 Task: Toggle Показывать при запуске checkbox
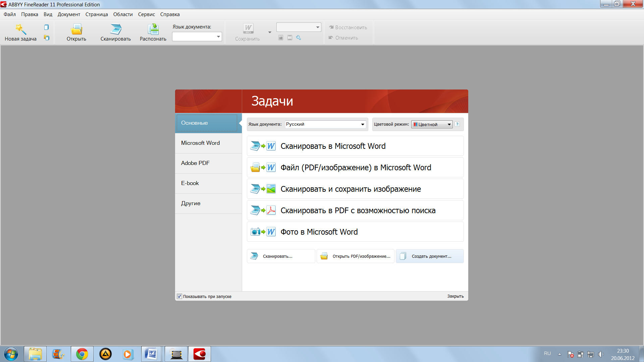click(179, 296)
